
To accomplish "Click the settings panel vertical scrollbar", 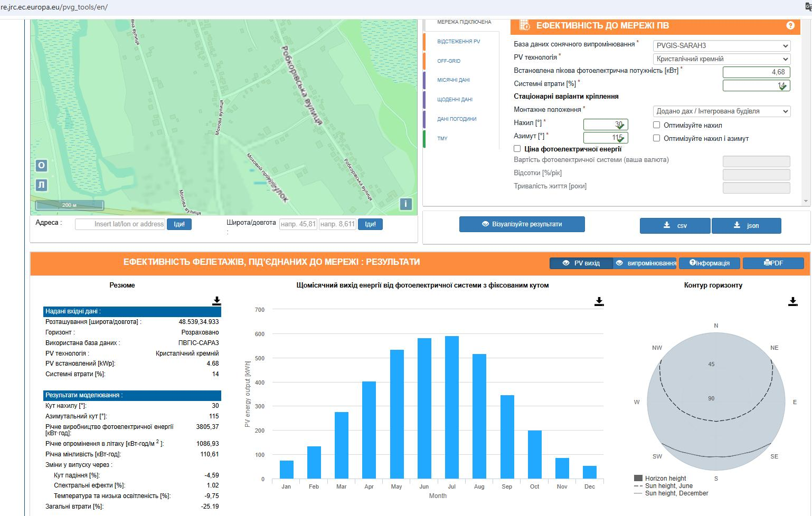I will click(x=806, y=111).
